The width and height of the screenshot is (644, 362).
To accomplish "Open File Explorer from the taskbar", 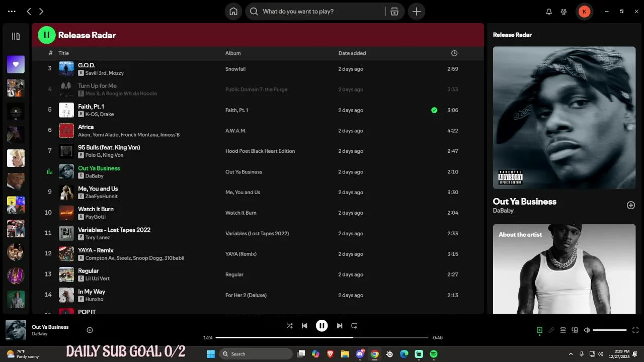I will point(345,354).
